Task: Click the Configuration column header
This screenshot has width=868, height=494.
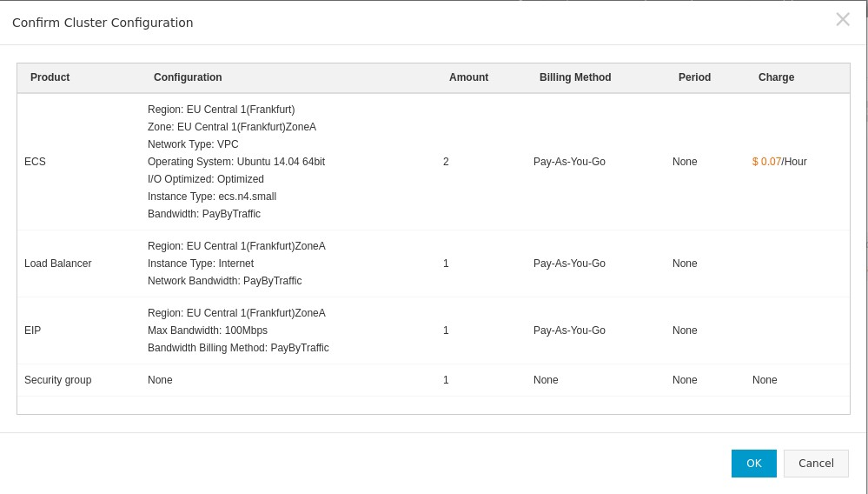Action: [188, 77]
